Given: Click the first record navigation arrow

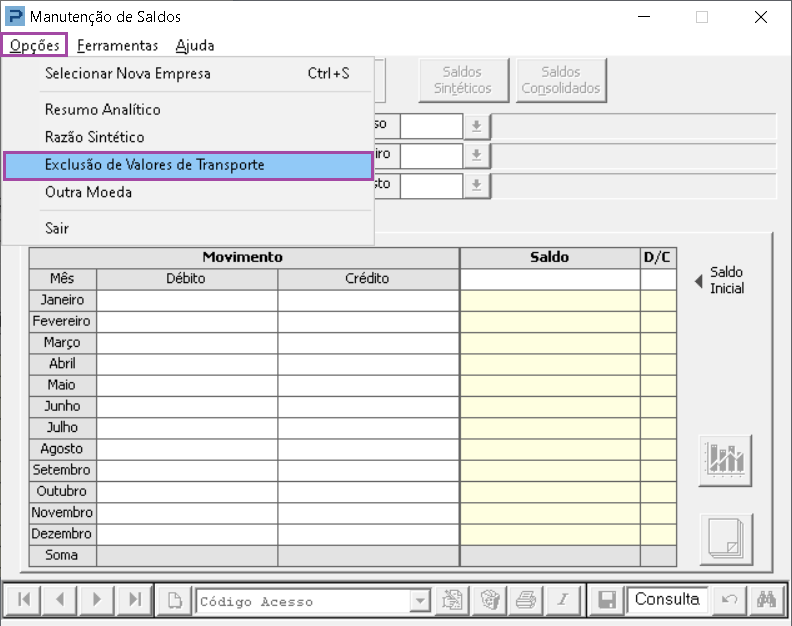Looking at the screenshot, I should pos(24,600).
